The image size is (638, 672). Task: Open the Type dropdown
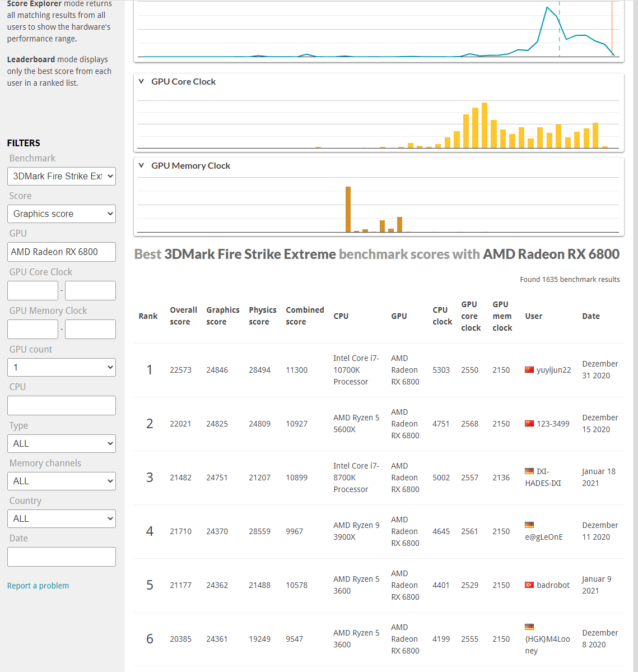62,443
